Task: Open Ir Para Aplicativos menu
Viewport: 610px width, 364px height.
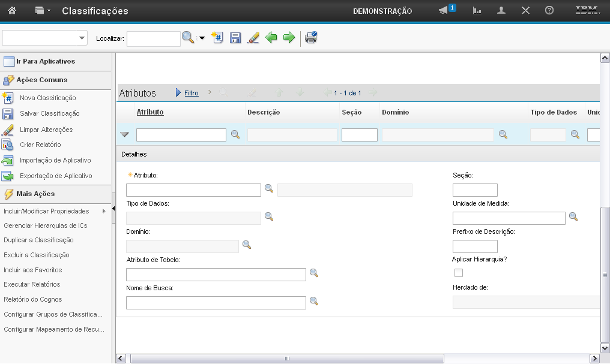Action: click(x=46, y=61)
